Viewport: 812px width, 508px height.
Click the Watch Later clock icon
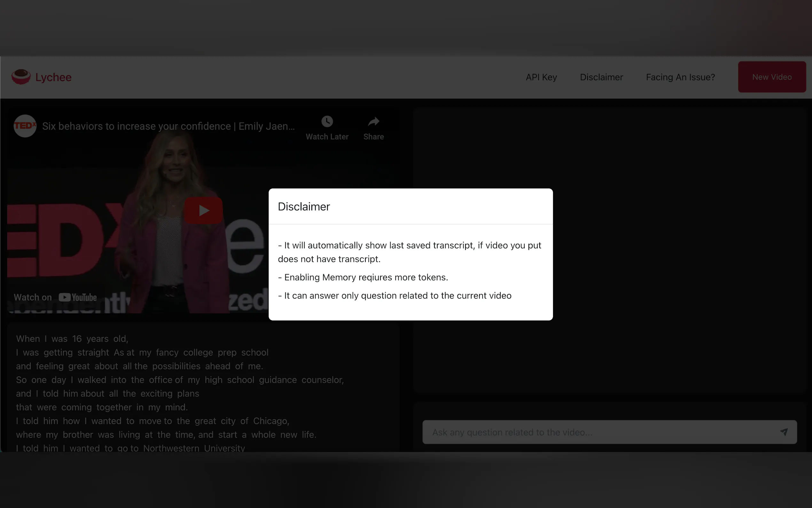point(327,122)
